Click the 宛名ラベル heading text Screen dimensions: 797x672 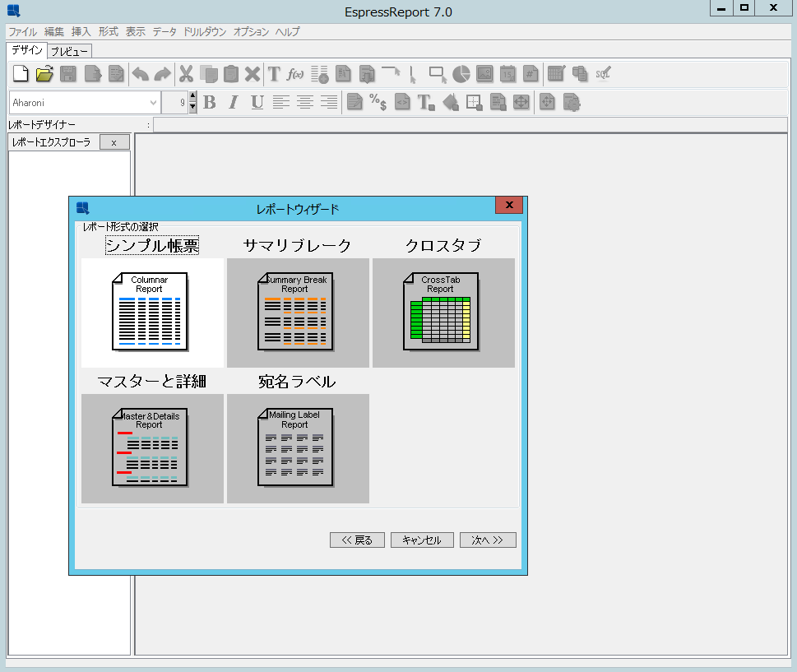[x=298, y=382]
